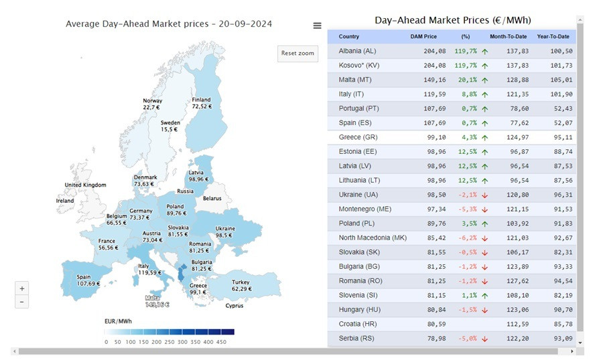Click the green up arrow in Slovenia row
Viewport: 603px width, 364px height.
[484, 296]
